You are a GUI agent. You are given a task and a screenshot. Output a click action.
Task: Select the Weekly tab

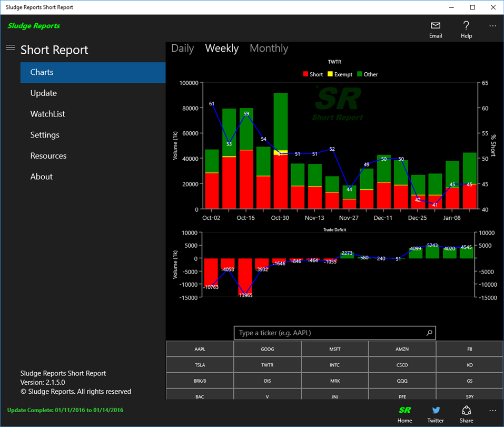pos(222,48)
